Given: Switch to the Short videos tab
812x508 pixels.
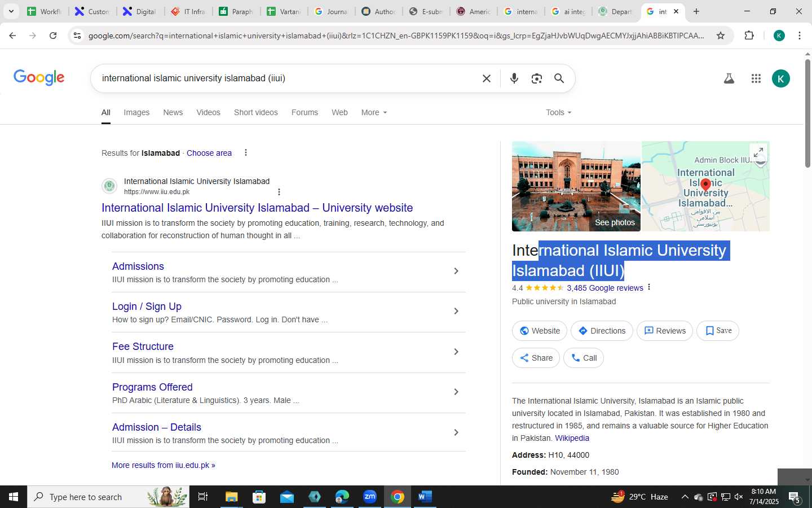Looking at the screenshot, I should click(x=256, y=112).
